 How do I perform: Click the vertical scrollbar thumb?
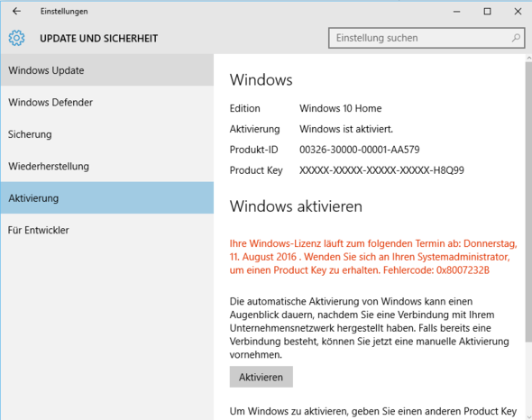(528, 202)
